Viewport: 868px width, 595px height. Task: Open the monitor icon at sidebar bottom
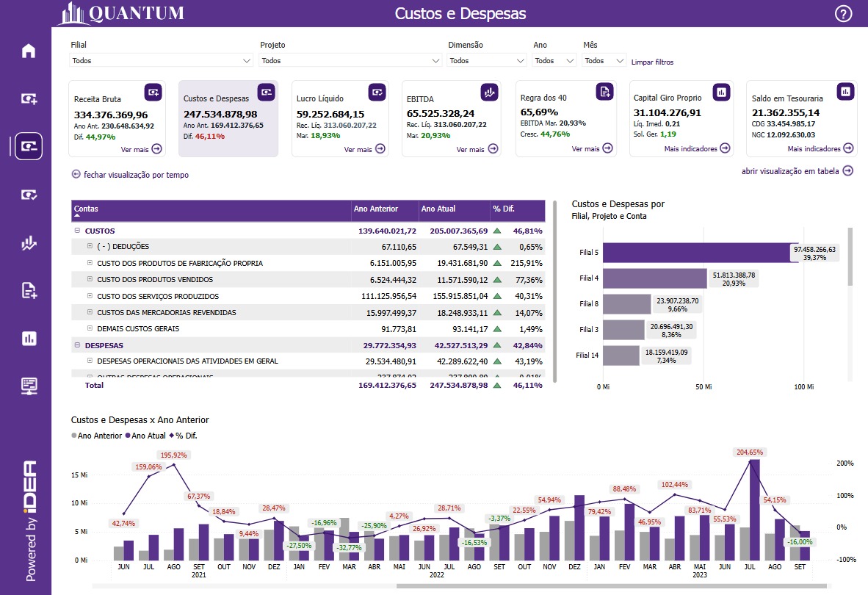click(x=29, y=386)
